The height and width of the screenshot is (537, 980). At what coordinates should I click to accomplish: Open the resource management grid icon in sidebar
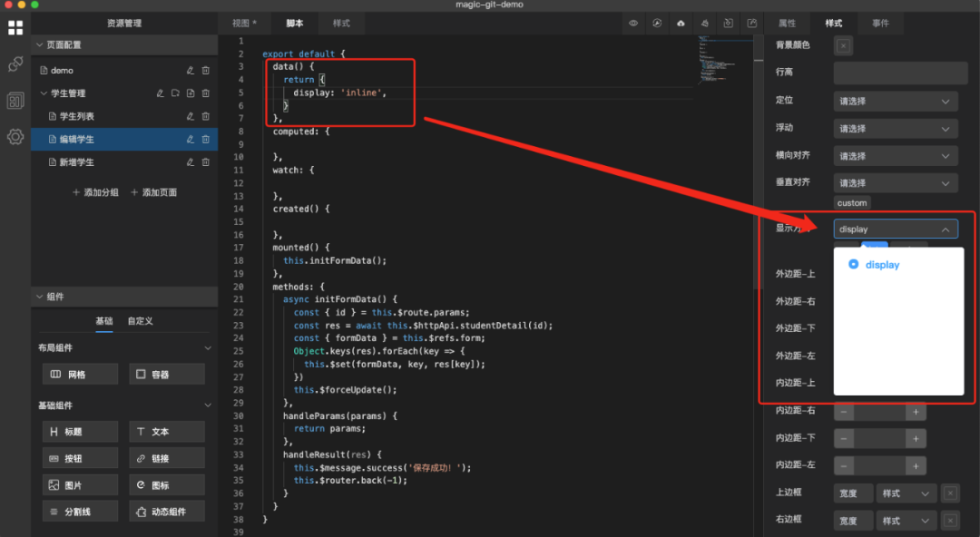[x=15, y=27]
